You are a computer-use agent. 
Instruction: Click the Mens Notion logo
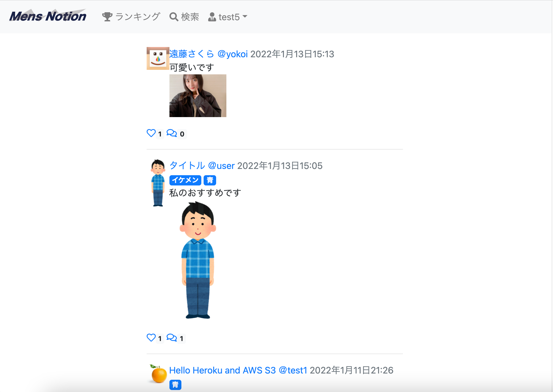(x=48, y=16)
